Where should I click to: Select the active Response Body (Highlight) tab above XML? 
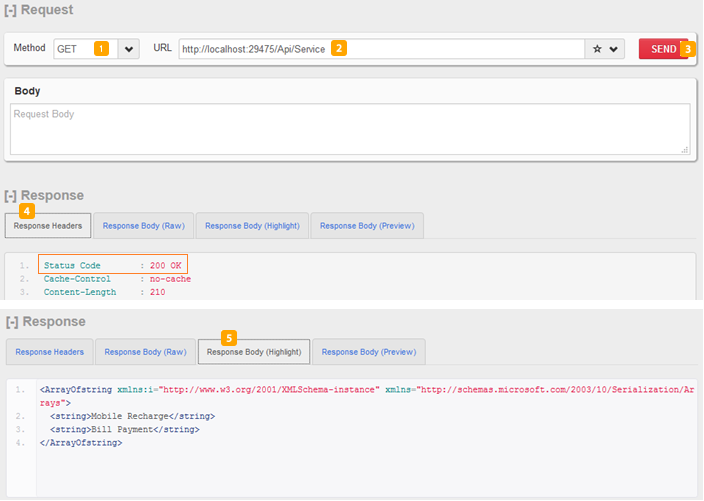coord(254,352)
